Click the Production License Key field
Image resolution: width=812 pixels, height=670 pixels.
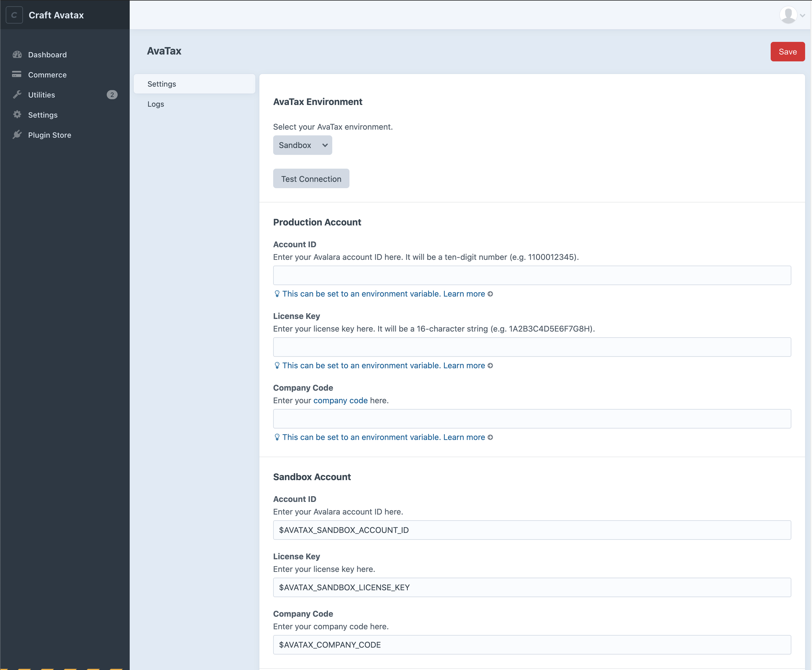click(532, 347)
